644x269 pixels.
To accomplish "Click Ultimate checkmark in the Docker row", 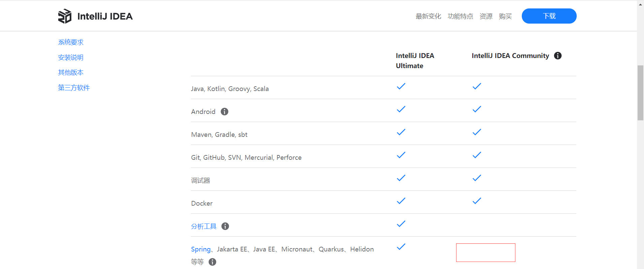I will [x=401, y=201].
